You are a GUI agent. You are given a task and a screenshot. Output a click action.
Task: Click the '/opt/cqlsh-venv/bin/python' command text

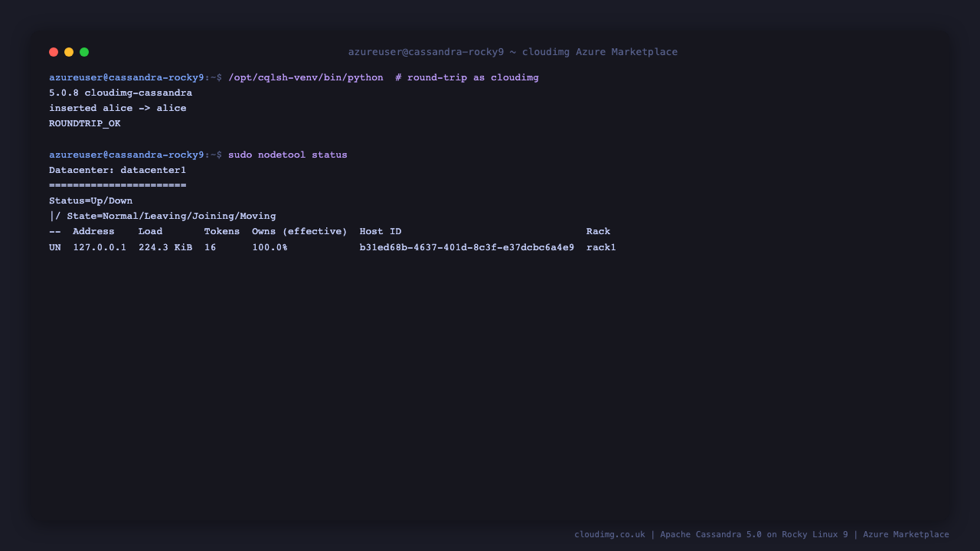(305, 78)
